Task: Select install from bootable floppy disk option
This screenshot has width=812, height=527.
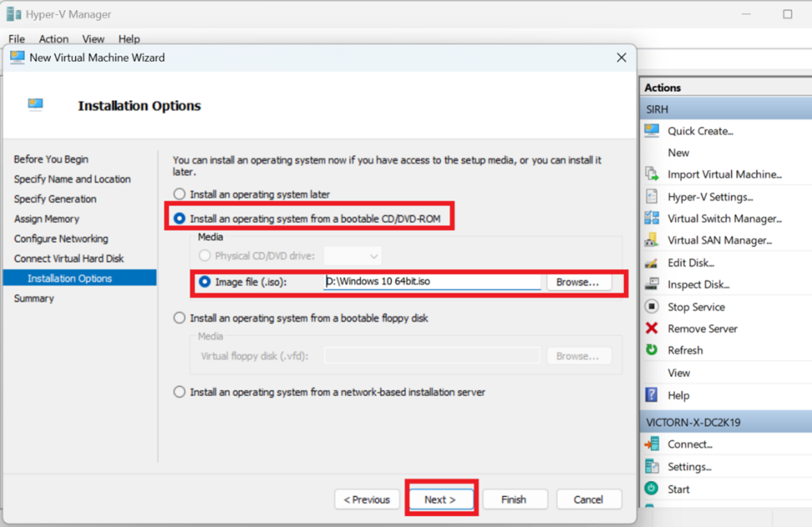Action: point(180,318)
